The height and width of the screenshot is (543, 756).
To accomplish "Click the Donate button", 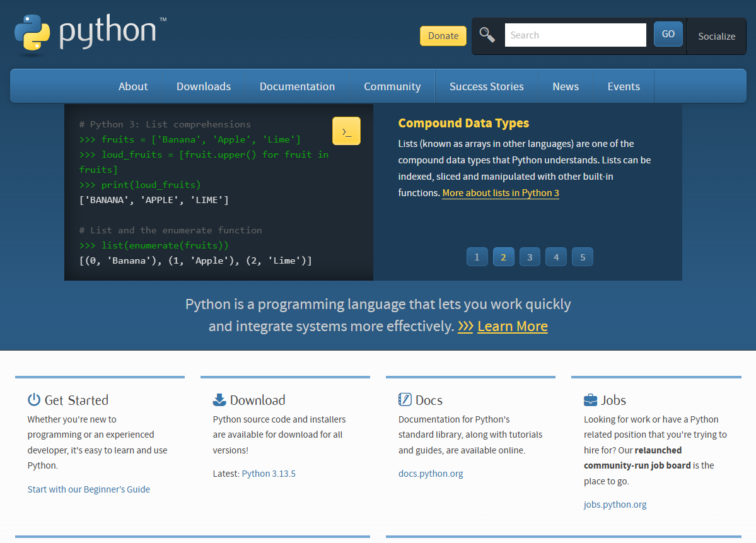I will click(443, 36).
